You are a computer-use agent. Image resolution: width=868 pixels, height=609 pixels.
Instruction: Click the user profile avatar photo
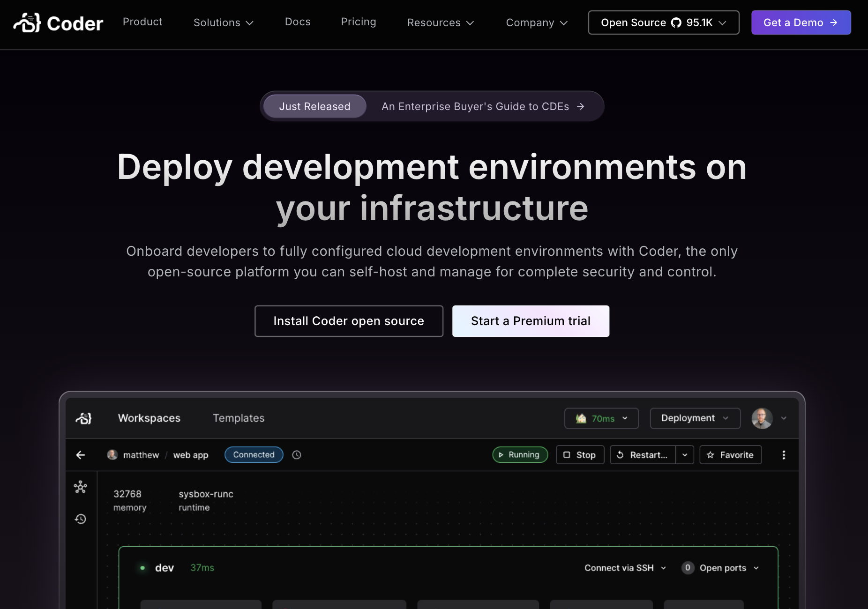pyautogui.click(x=762, y=418)
